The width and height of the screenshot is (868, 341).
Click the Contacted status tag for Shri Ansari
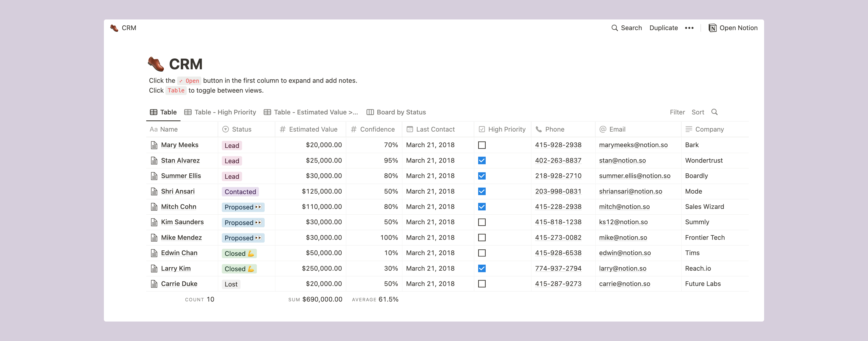[x=240, y=192]
